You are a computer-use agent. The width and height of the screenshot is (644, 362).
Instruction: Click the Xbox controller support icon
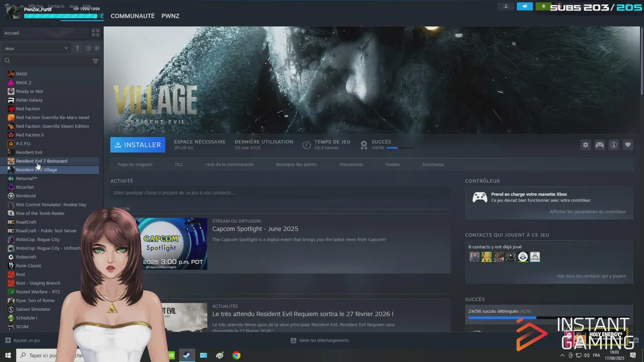(479, 197)
